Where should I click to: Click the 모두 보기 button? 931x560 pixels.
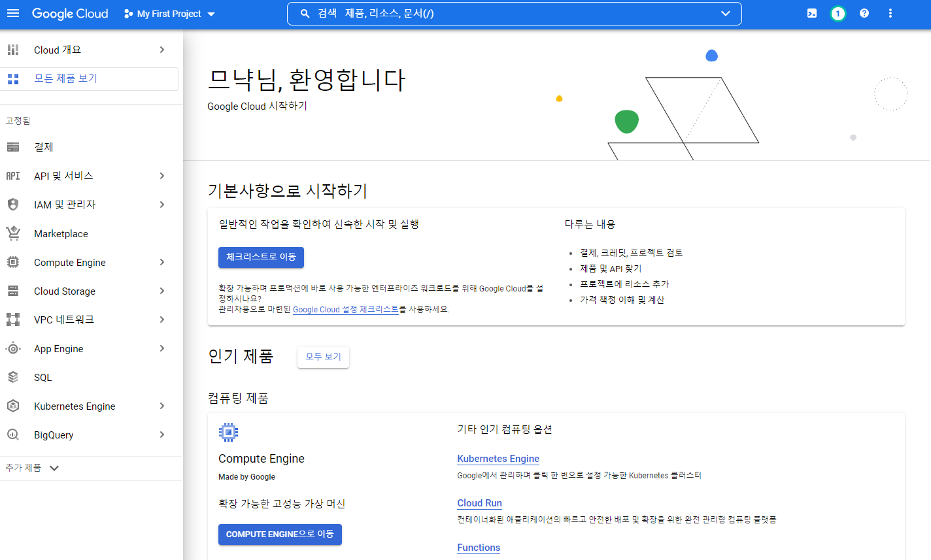tap(323, 357)
